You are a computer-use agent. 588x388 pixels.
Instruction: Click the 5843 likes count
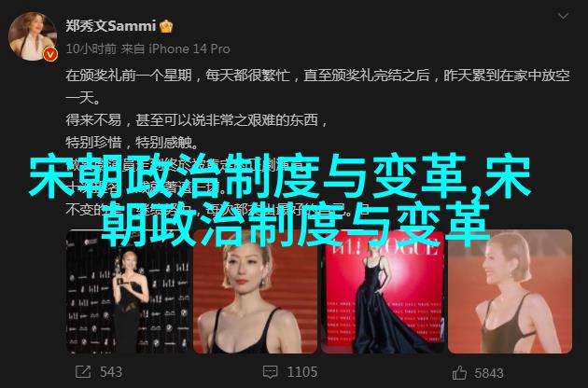489,373
